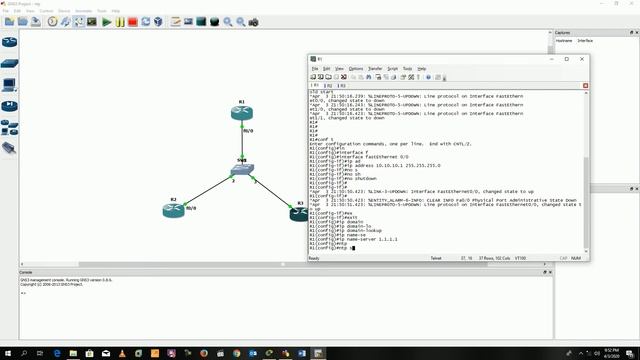The width and height of the screenshot is (640, 360).
Task: Float the Captures panel
Action: (631, 32)
